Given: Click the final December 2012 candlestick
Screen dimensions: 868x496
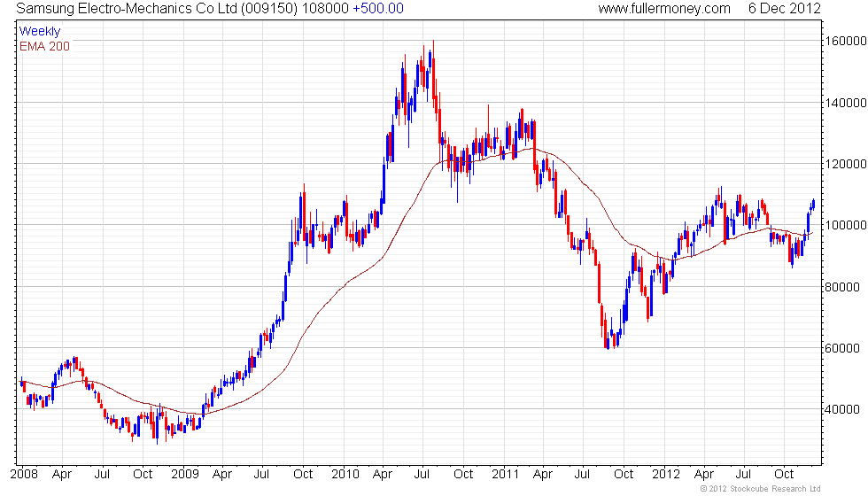Looking at the screenshot, I should pos(813,205).
